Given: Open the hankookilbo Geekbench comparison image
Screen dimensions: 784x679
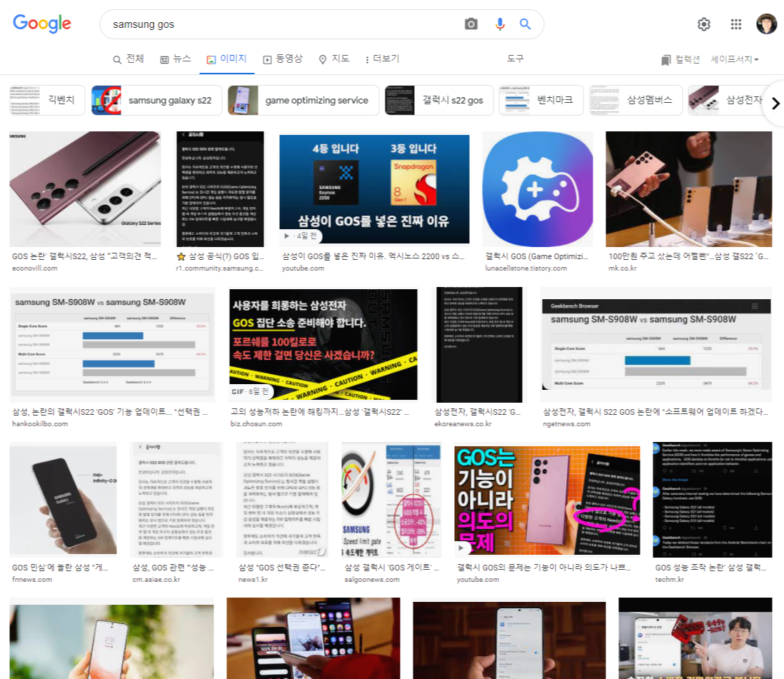Looking at the screenshot, I should coord(112,345).
